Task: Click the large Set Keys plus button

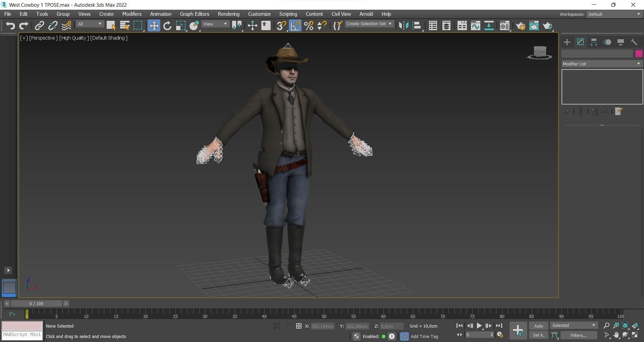Action: (518, 330)
